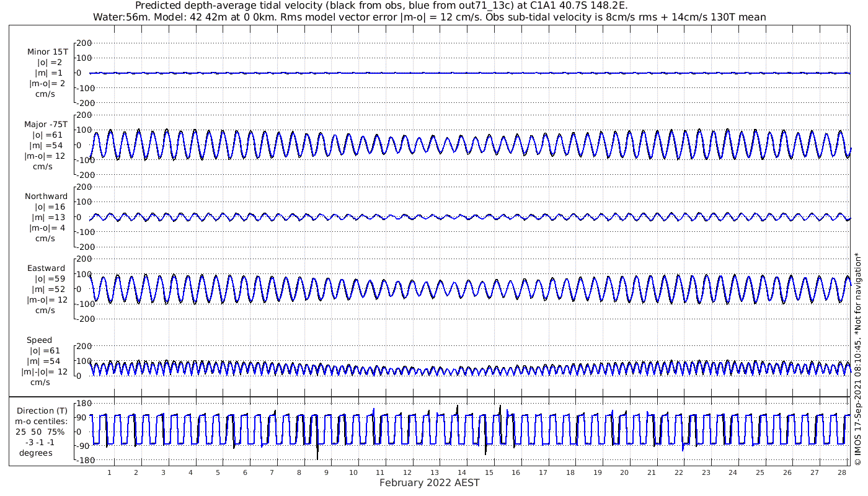Viewport: 868px width, 496px height.
Task: Click '|o| =2' in the Minor panel
Action: 50,63
